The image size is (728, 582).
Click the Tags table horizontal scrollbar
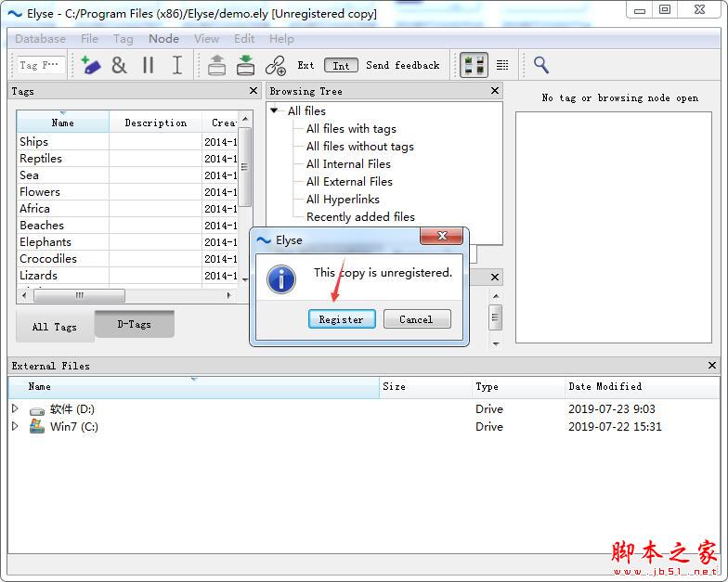coord(80,295)
